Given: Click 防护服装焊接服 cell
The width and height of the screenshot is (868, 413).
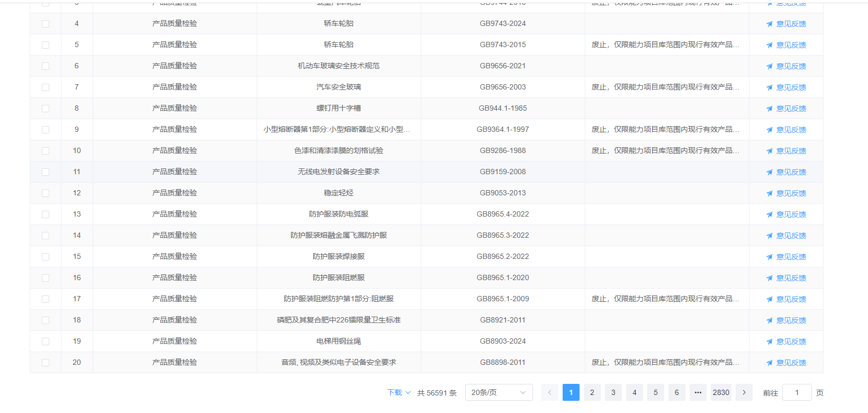Looking at the screenshot, I should coord(339,256).
